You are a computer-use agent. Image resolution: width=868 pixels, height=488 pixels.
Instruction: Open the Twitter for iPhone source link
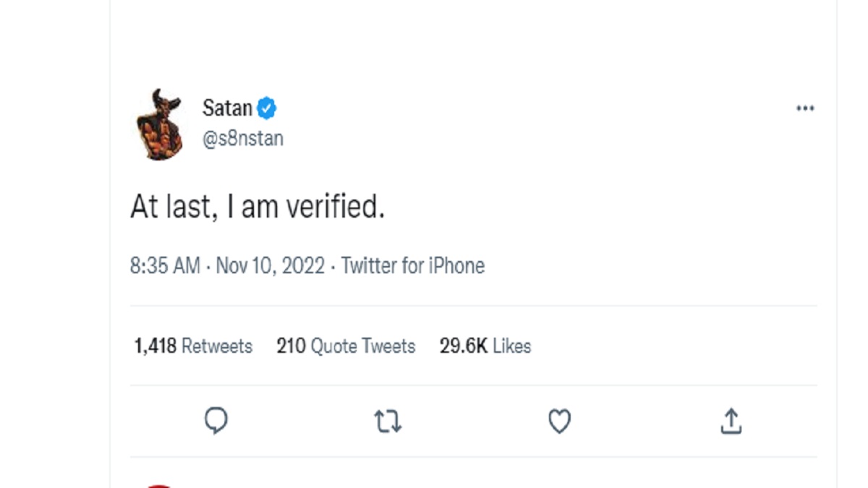412,266
